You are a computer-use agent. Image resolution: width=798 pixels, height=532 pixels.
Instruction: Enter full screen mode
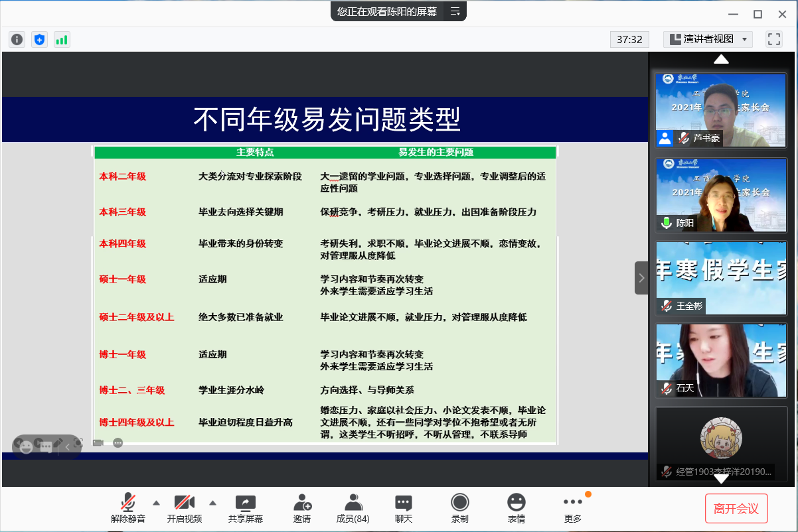coord(773,39)
